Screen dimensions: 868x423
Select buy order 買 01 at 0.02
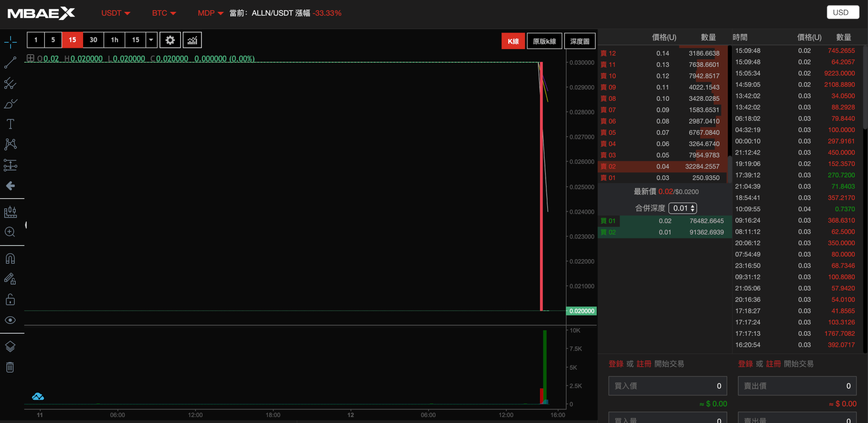click(x=665, y=221)
